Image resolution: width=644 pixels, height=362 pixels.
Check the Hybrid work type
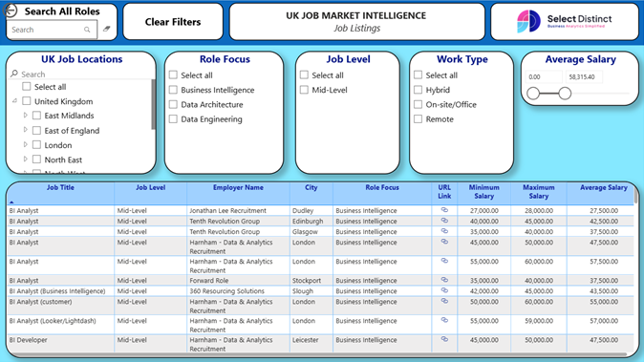tap(419, 90)
